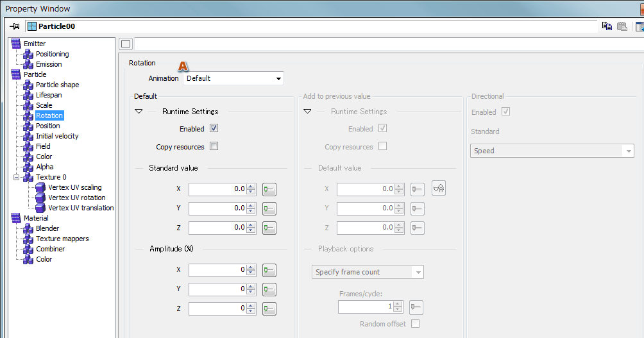Click the copy icon in top-right toolbar
The image size is (644, 338).
[x=607, y=26]
